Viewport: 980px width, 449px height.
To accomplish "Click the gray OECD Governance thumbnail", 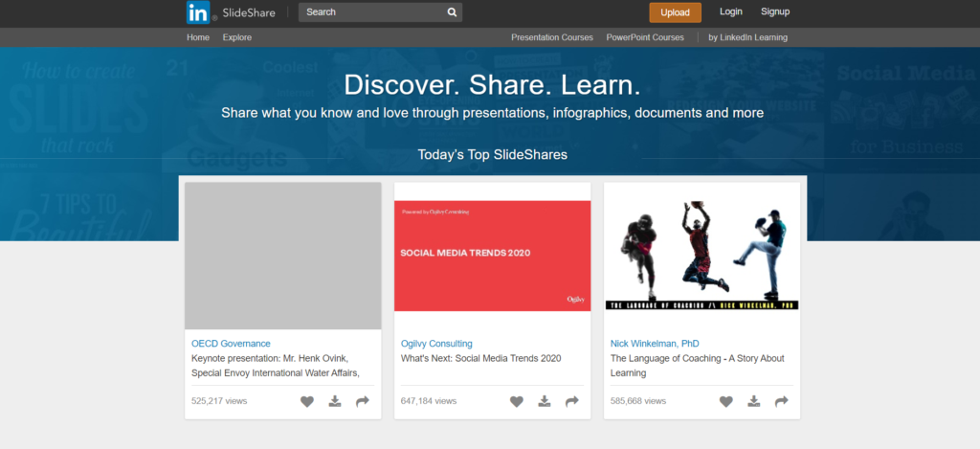I will (x=283, y=256).
